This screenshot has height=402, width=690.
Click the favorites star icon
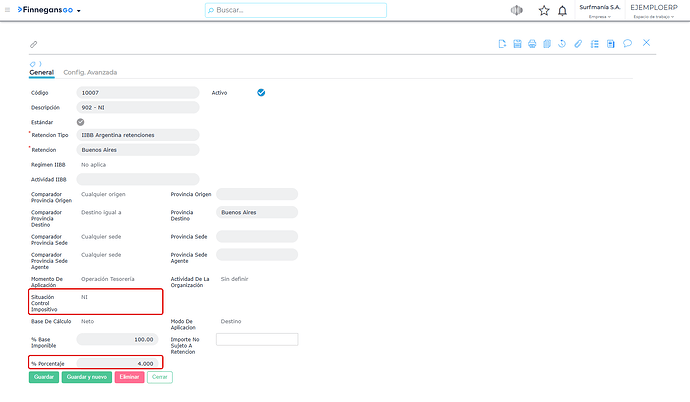(544, 11)
